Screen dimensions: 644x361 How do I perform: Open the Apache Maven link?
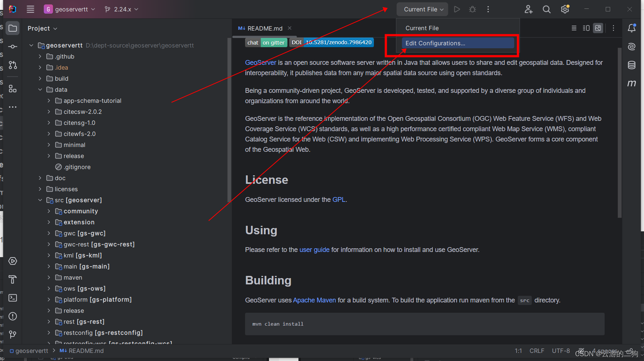[314, 300]
